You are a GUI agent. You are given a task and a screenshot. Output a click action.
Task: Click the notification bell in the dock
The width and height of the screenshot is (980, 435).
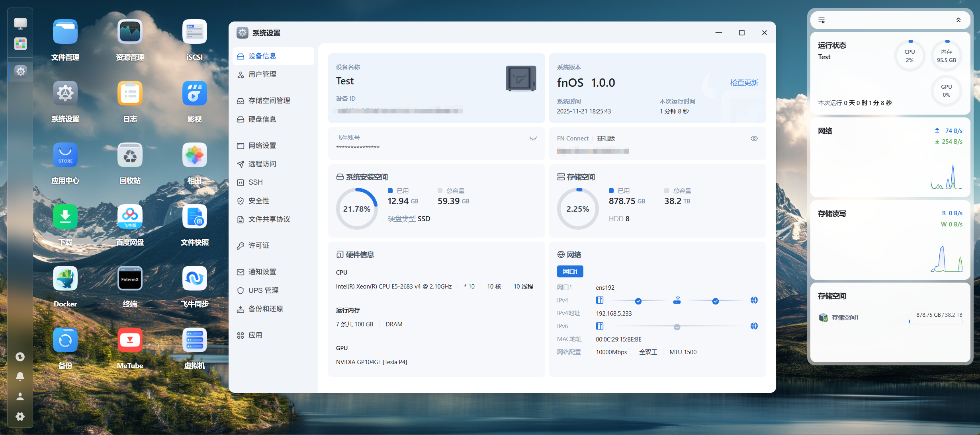click(x=20, y=376)
